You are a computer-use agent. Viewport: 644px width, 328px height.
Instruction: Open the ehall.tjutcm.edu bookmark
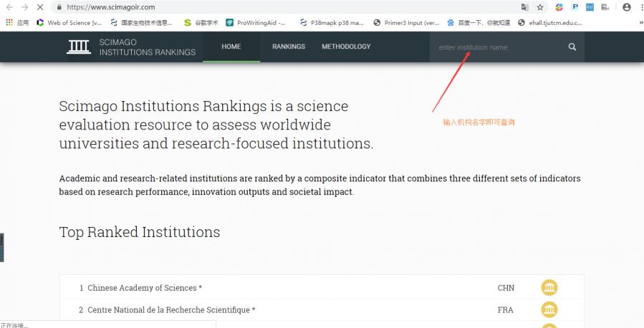(550, 23)
